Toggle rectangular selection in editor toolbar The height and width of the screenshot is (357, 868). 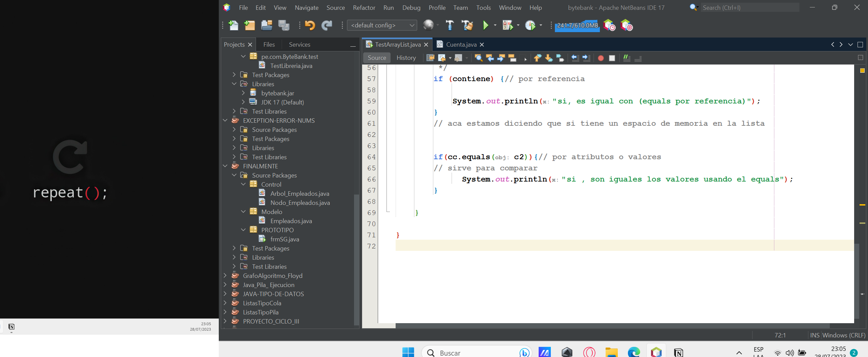[523, 58]
